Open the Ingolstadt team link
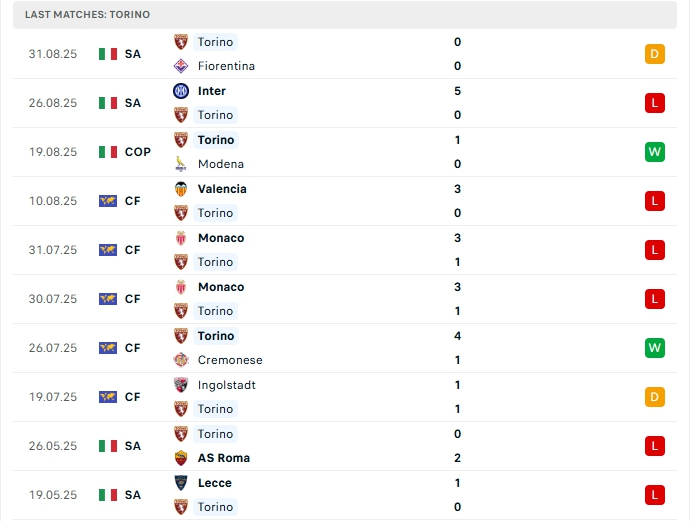 click(225, 385)
